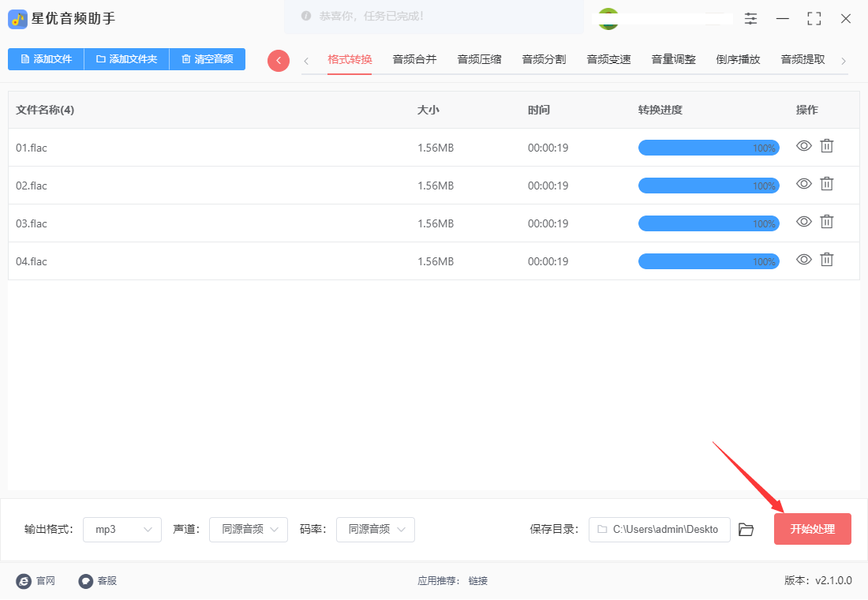This screenshot has width=868, height=600.
Task: Remove 04.flac with its trash icon
Action: [x=826, y=260]
